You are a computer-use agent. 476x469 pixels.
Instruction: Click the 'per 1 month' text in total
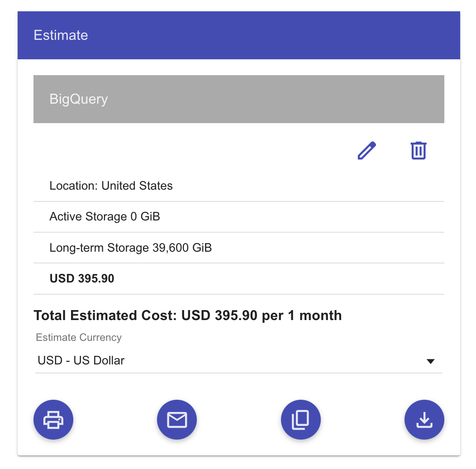point(302,315)
